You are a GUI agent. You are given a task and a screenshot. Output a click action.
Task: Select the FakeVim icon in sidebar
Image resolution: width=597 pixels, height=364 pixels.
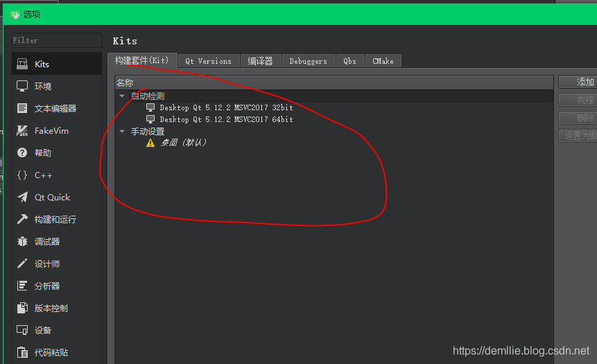22,130
